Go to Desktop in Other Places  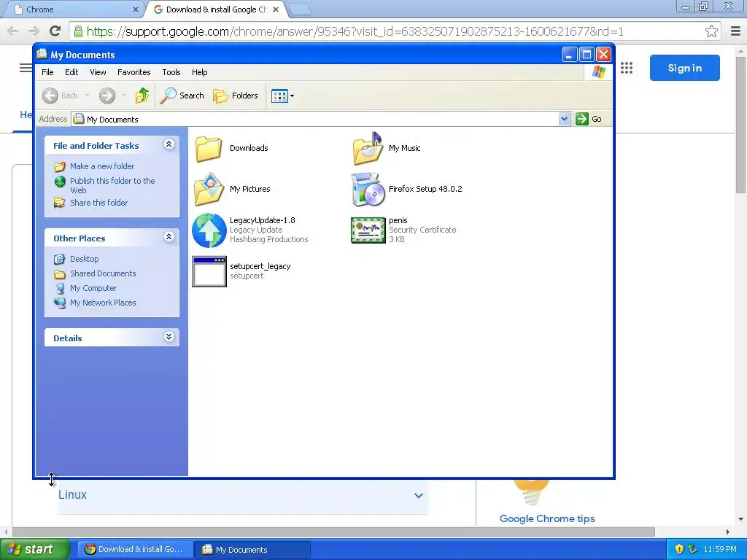[85, 259]
